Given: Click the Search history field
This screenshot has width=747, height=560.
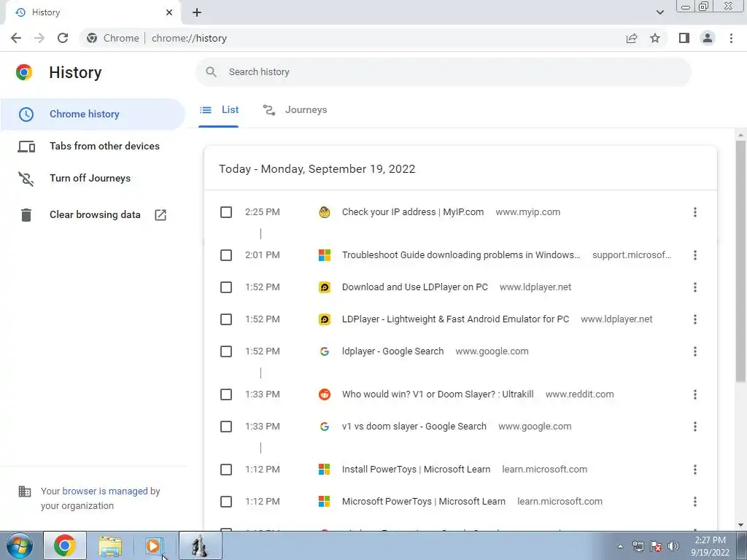Looking at the screenshot, I should point(443,72).
